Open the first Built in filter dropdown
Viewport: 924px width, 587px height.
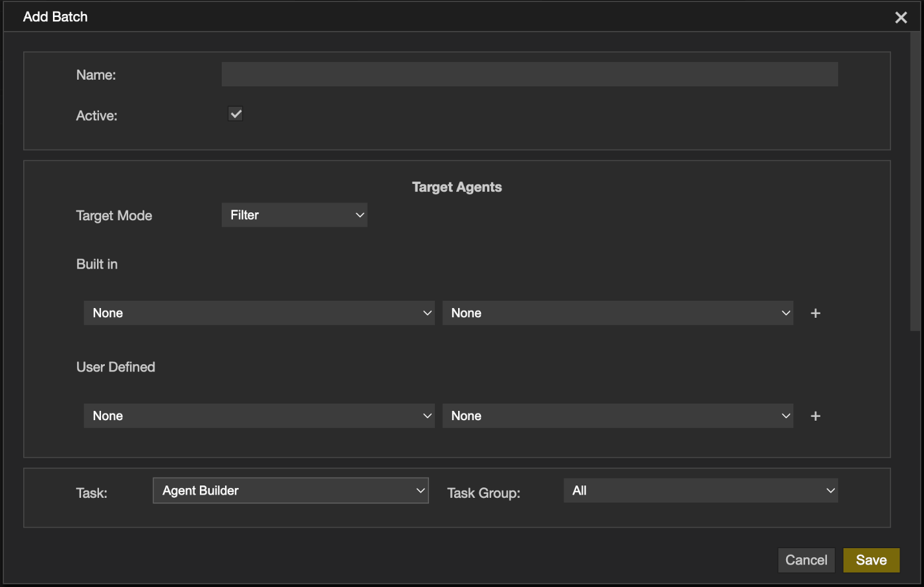[x=259, y=313]
